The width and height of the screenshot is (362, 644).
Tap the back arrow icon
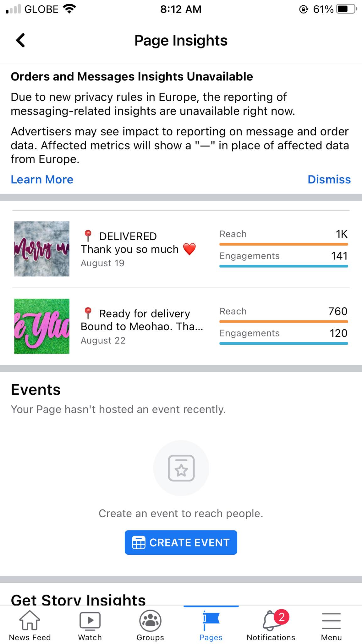[21, 40]
